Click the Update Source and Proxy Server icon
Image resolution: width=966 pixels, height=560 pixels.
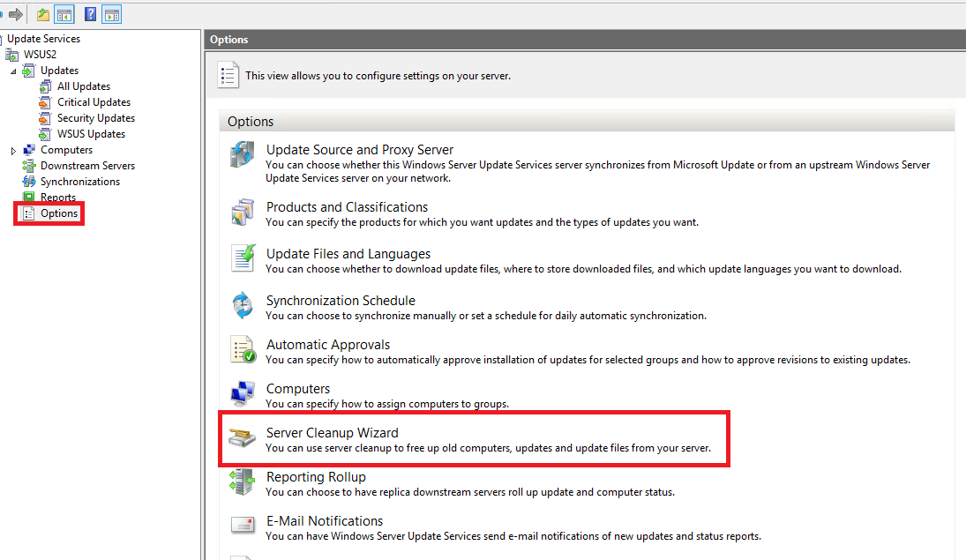[x=242, y=154]
